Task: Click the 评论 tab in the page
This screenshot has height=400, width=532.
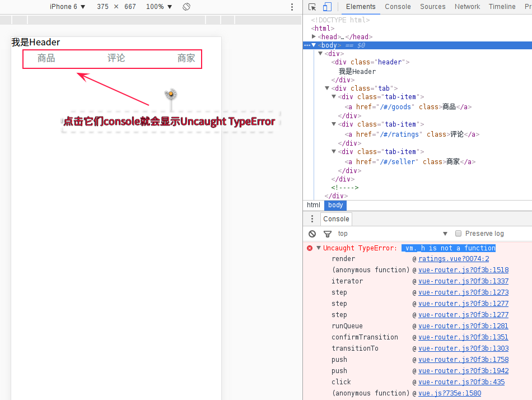Action: pyautogui.click(x=116, y=58)
